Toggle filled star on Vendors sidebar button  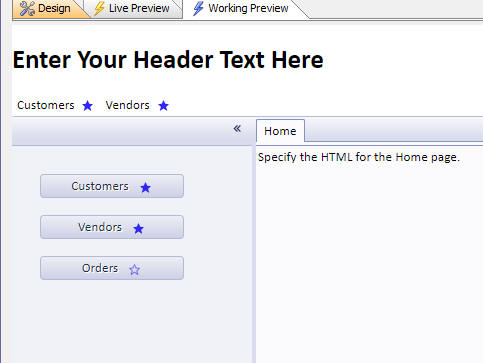(138, 229)
